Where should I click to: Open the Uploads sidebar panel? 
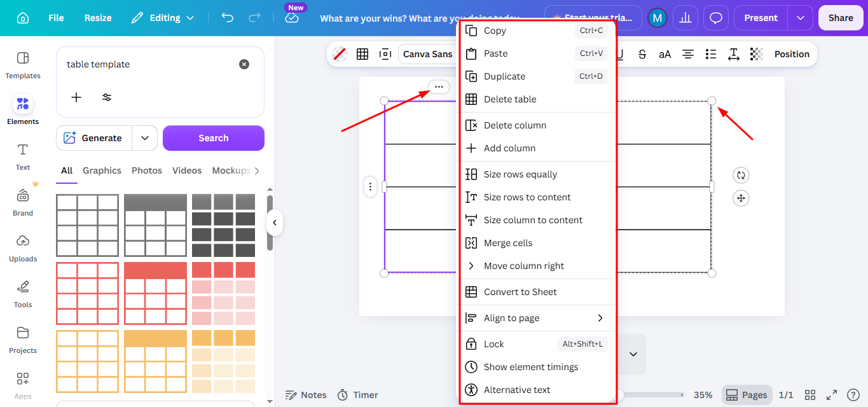23,248
